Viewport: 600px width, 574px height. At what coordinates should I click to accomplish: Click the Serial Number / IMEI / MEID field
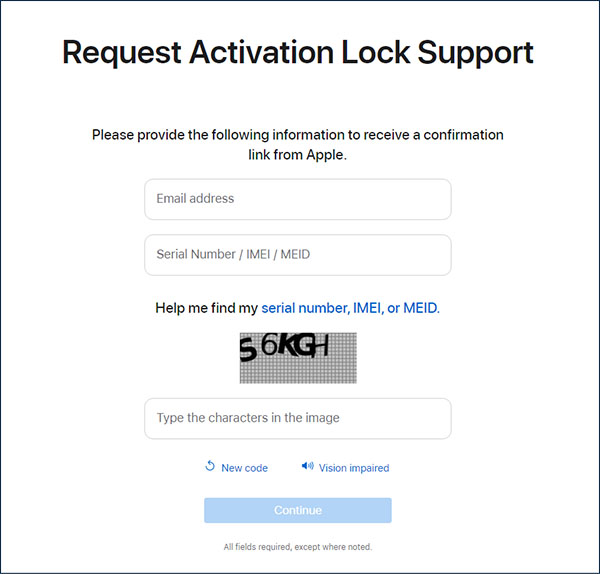297,255
